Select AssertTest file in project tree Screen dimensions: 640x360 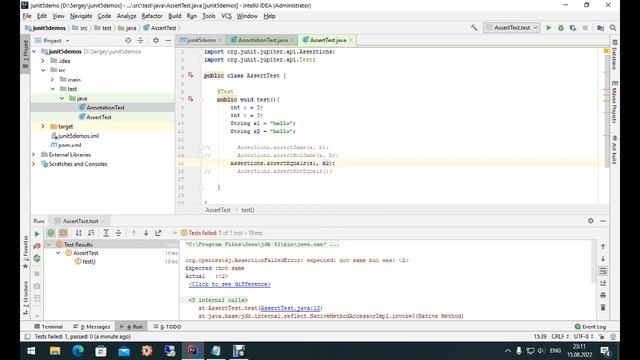[x=99, y=117]
